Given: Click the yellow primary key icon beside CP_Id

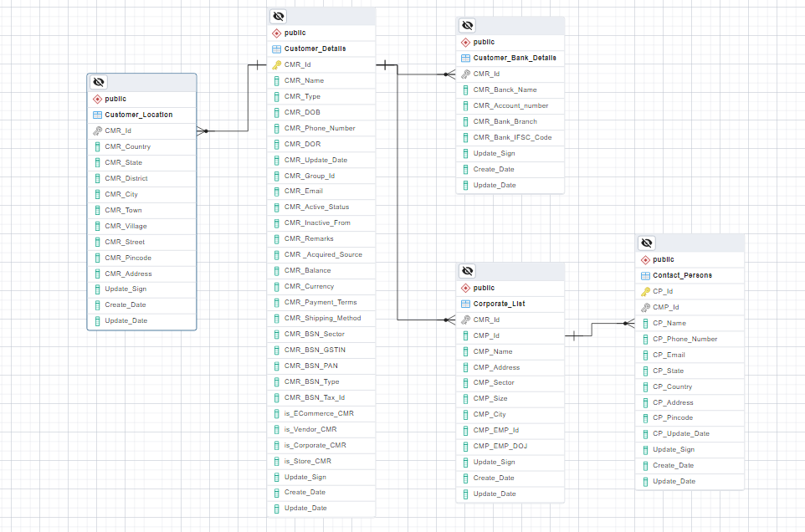Looking at the screenshot, I should (645, 292).
